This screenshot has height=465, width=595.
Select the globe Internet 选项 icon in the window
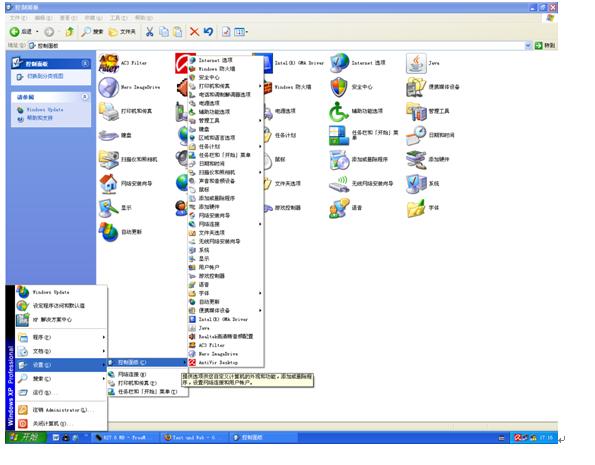point(339,63)
